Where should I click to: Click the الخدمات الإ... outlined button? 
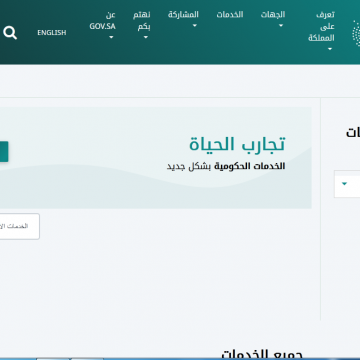pyautogui.click(x=20, y=226)
